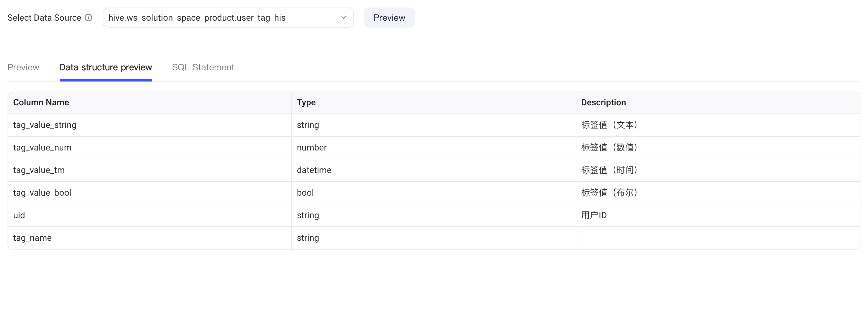The height and width of the screenshot is (311, 868).
Task: Click the number type cell
Action: 434,148
